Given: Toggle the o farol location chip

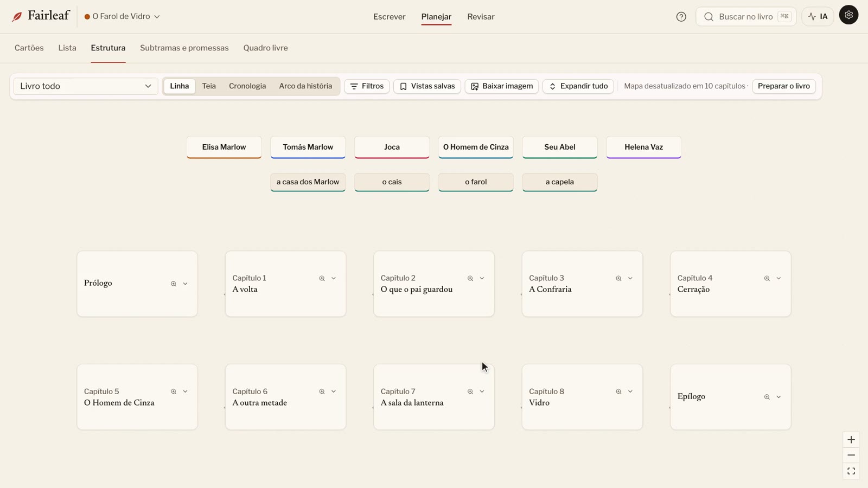Looking at the screenshot, I should pyautogui.click(x=476, y=182).
